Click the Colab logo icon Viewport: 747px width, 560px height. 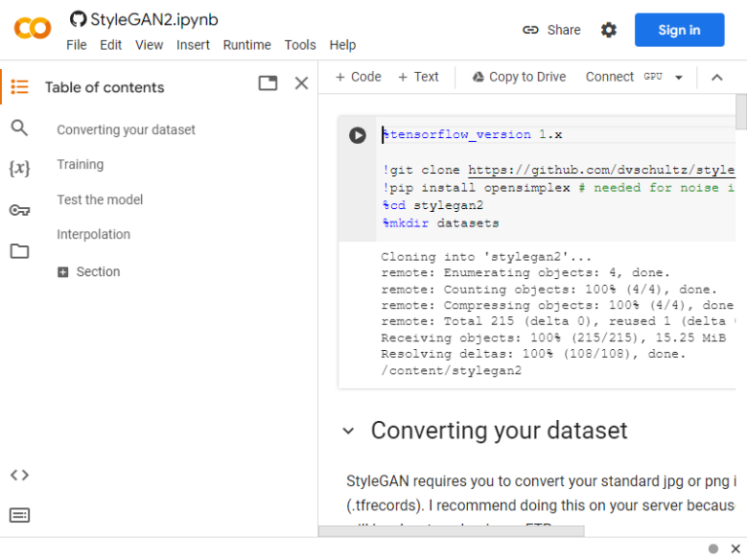32,28
